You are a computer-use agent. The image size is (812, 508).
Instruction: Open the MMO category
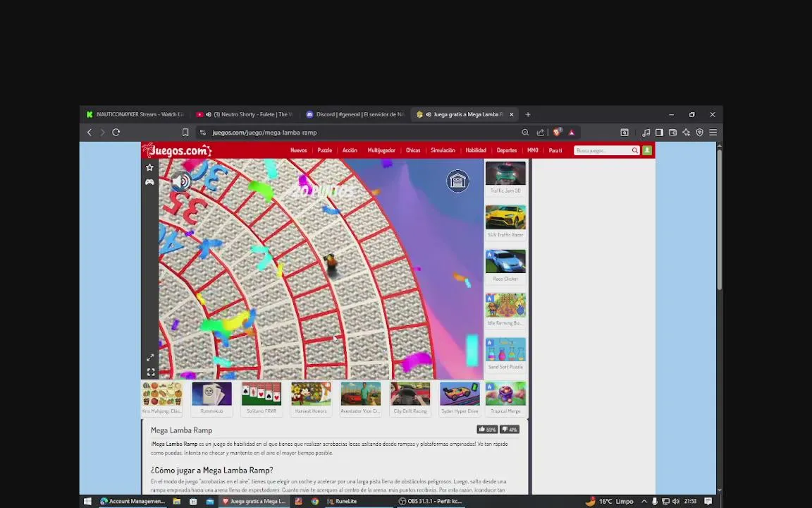coord(532,150)
